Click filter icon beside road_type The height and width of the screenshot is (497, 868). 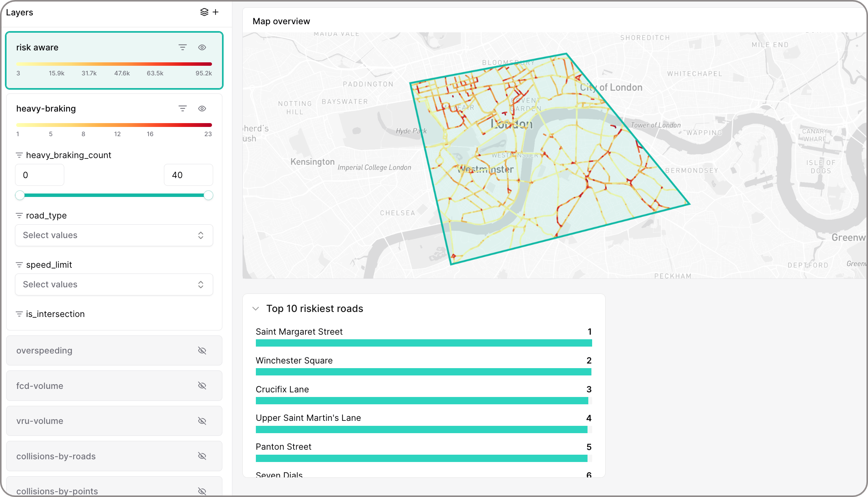pyautogui.click(x=19, y=215)
